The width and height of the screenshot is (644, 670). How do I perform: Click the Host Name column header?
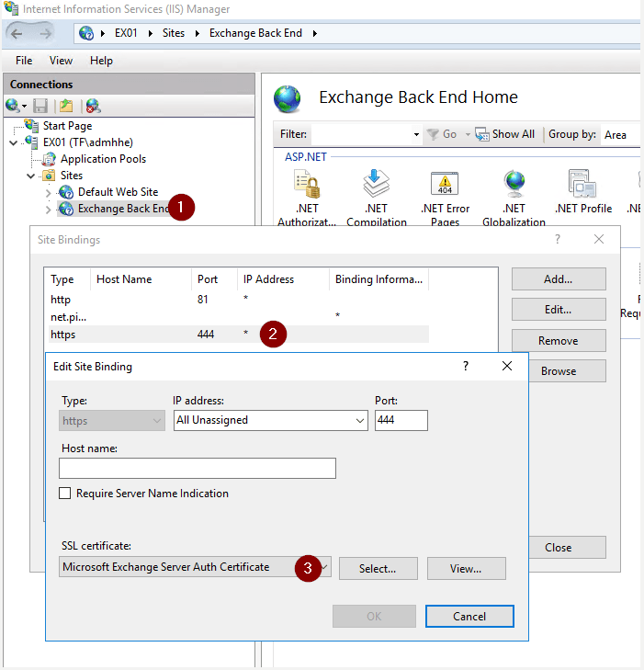(x=141, y=279)
